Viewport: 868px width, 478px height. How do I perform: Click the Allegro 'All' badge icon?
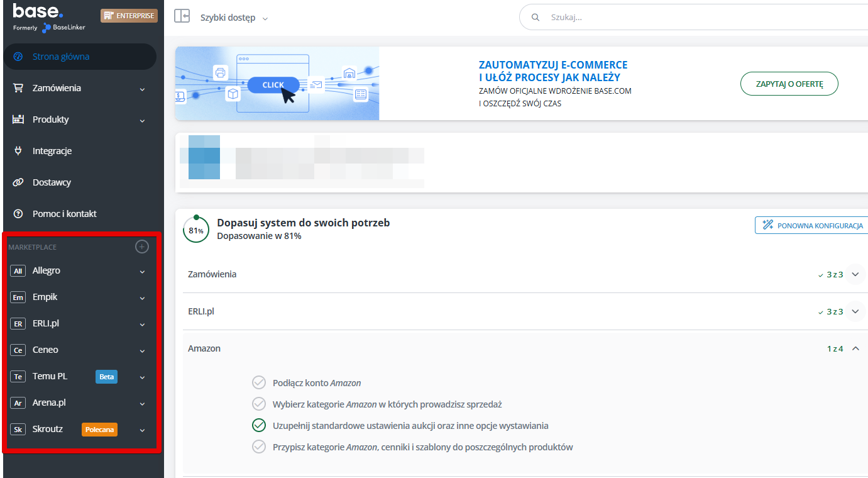coord(18,271)
